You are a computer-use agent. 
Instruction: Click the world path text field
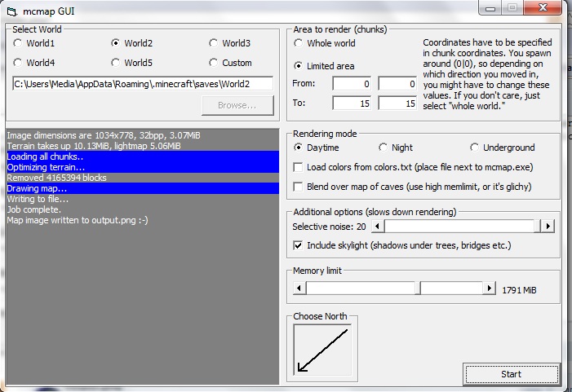[143, 84]
